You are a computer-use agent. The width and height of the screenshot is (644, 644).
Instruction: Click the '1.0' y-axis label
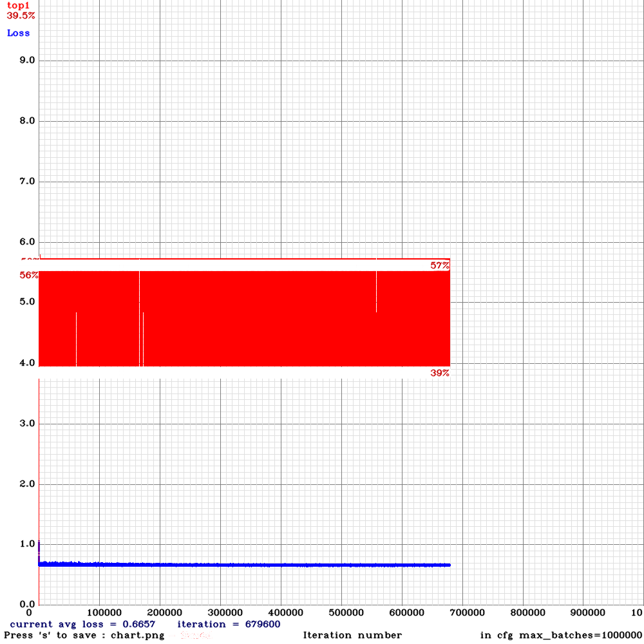pyautogui.click(x=27, y=544)
